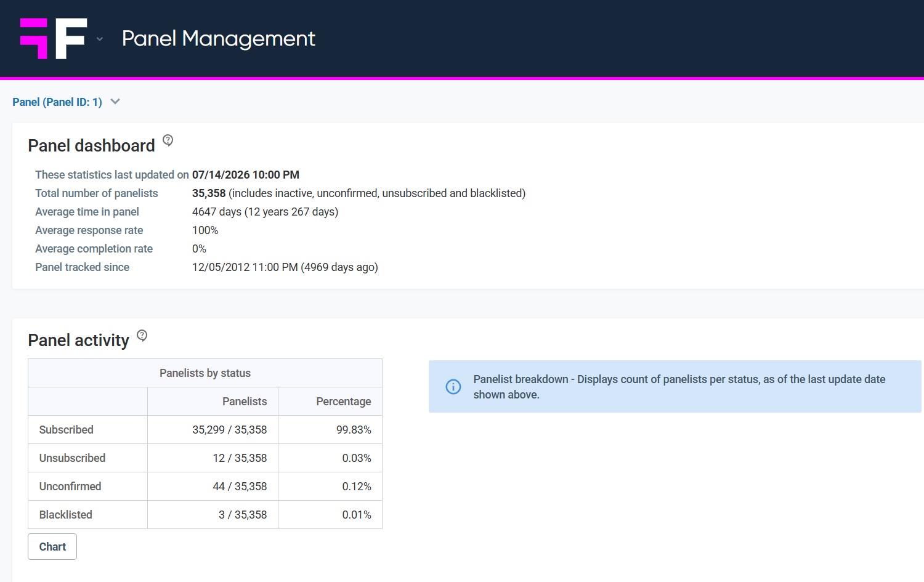Click the 0.01% percentage cell
Screen dimensions: 924x582
330,515
